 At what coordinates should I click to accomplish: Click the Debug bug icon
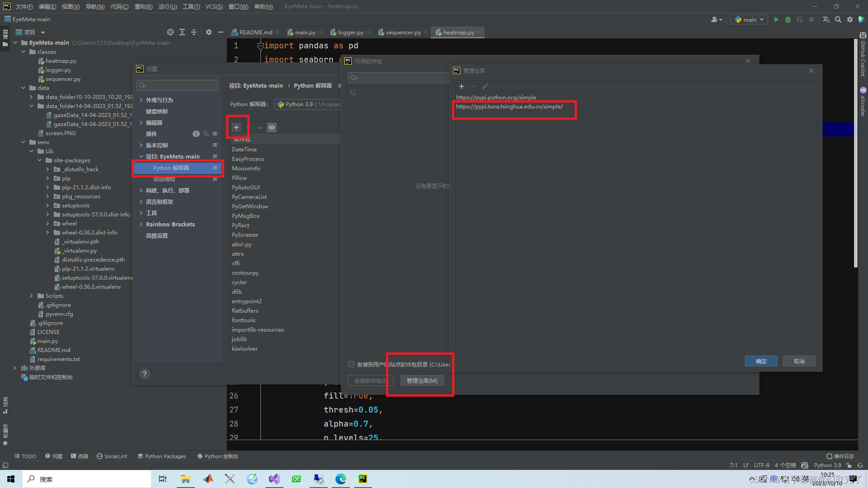click(788, 19)
